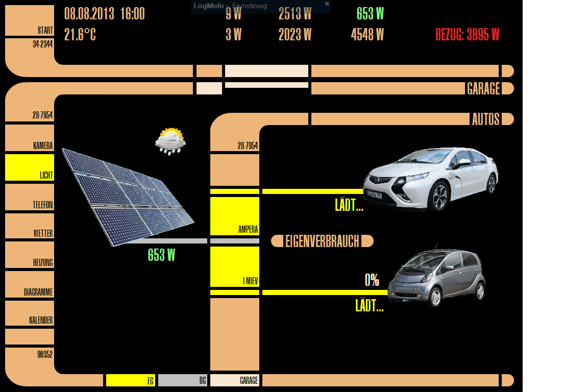588x392 pixels.
Task: Toggle the yellow I-MIEV charging block
Action: click(235, 266)
